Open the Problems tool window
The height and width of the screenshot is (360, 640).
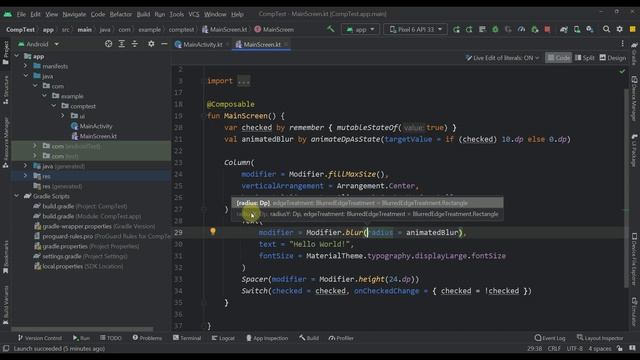147,338
